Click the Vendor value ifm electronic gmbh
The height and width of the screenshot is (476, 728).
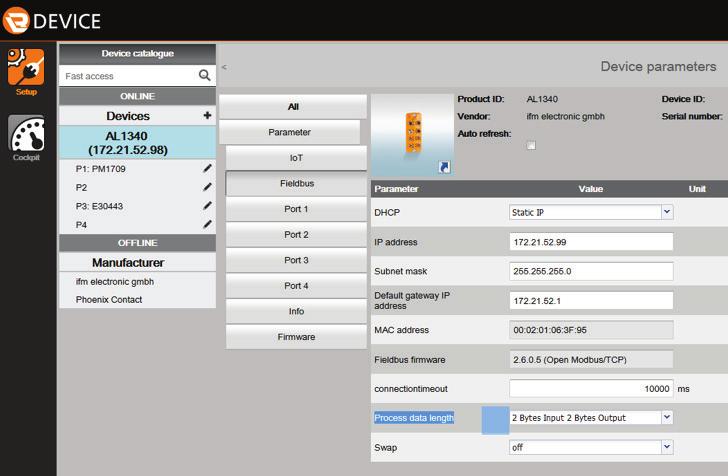click(x=565, y=116)
